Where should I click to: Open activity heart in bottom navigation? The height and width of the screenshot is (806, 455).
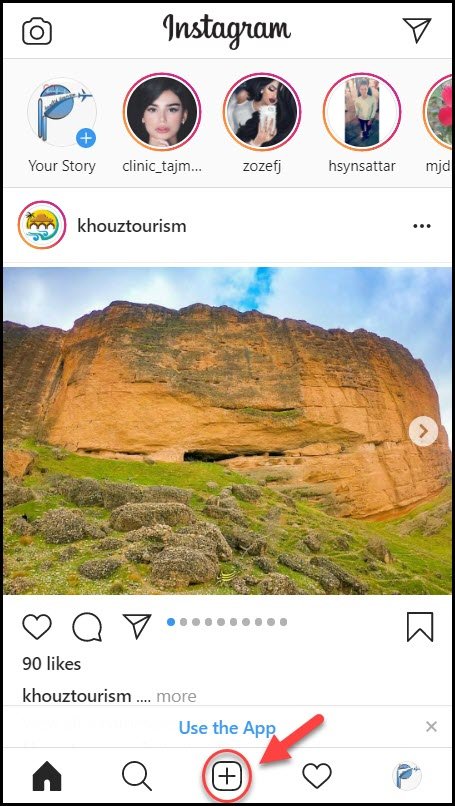coord(317,776)
